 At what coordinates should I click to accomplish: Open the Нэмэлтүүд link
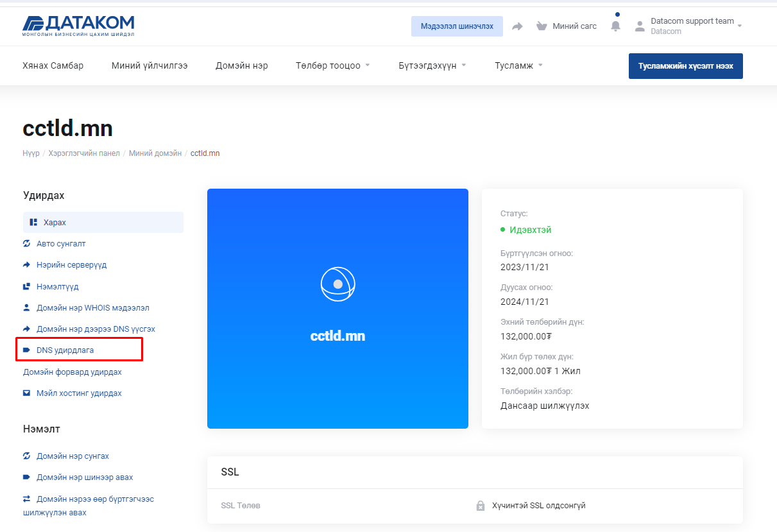coord(58,286)
